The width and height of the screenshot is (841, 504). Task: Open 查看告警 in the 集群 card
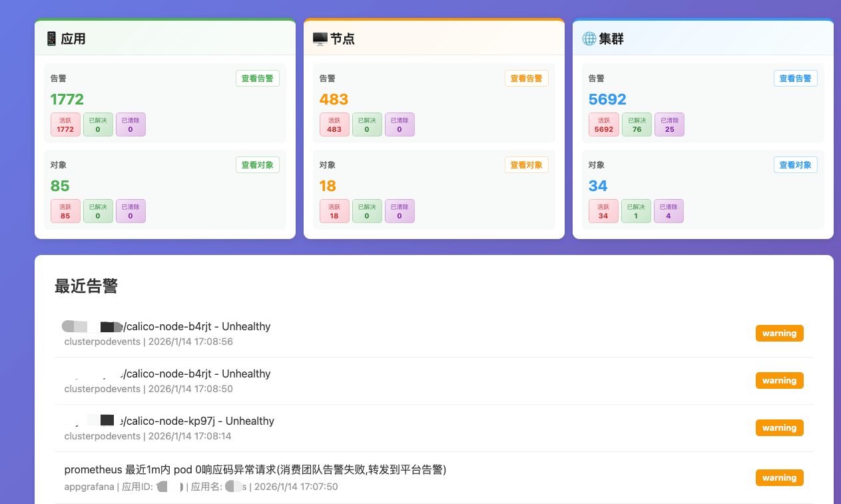[x=795, y=79]
